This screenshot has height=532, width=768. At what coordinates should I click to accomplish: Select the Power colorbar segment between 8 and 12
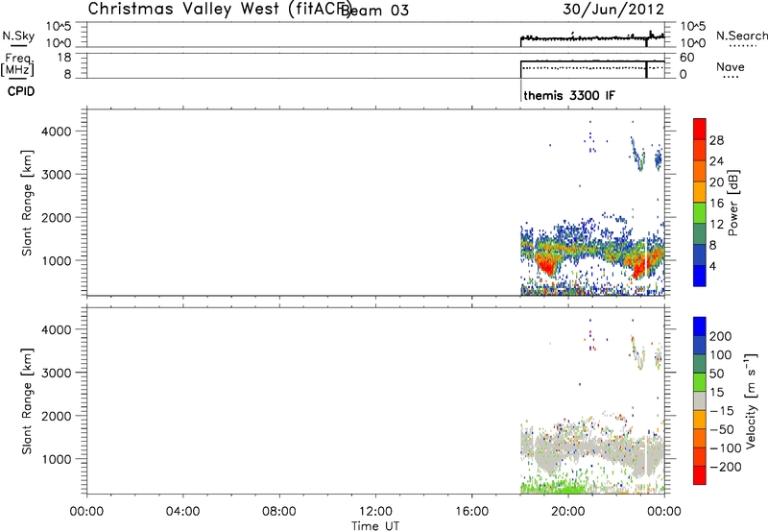tap(700, 234)
